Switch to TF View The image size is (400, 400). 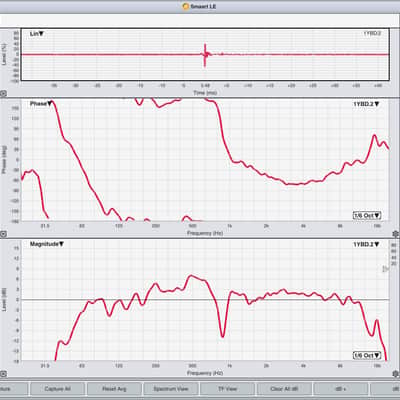pyautogui.click(x=227, y=389)
